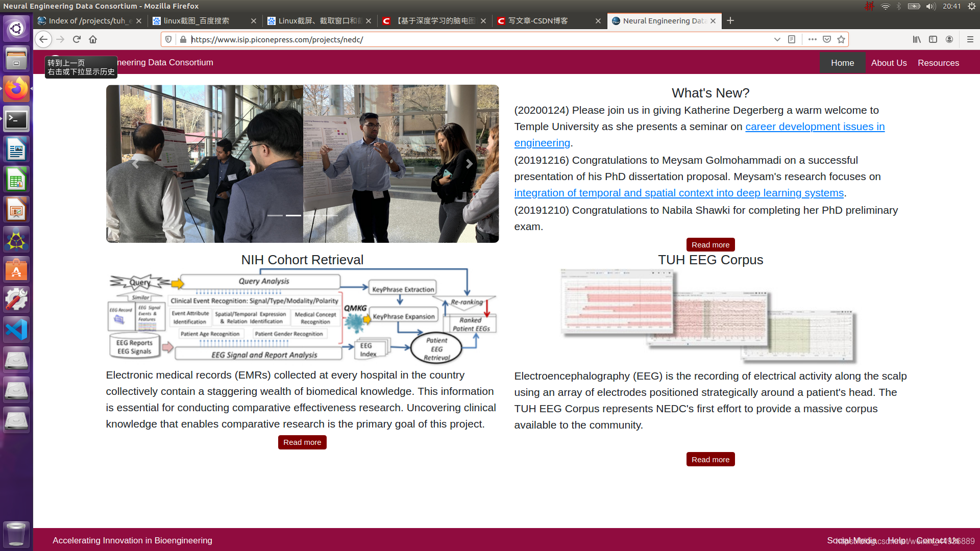Click Read more under TUH EEG Corpus

click(710, 459)
